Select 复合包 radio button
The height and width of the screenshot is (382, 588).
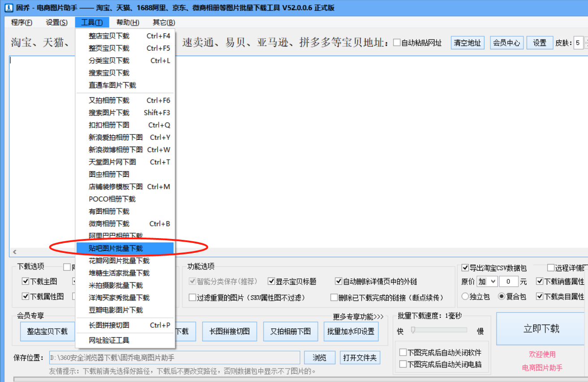[502, 296]
